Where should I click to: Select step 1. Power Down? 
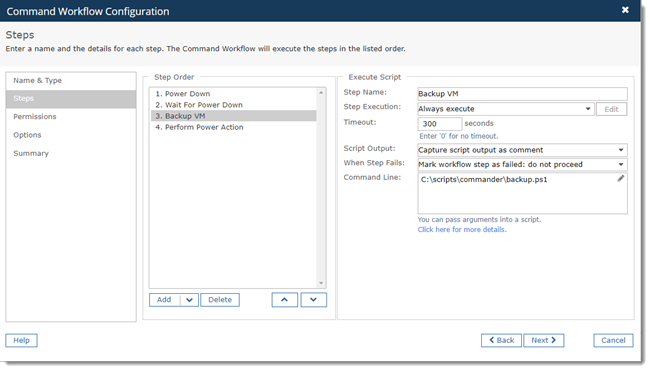click(x=234, y=94)
